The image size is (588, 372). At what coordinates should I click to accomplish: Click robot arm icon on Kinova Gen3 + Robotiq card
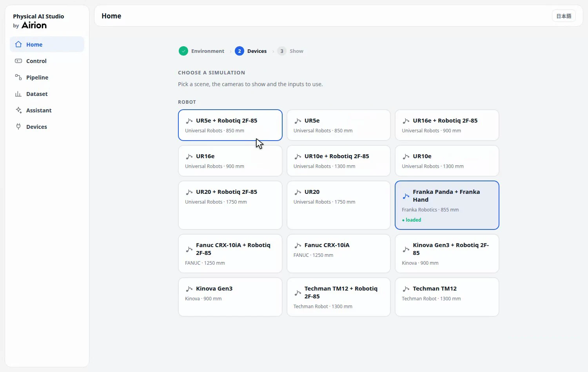tap(406, 249)
